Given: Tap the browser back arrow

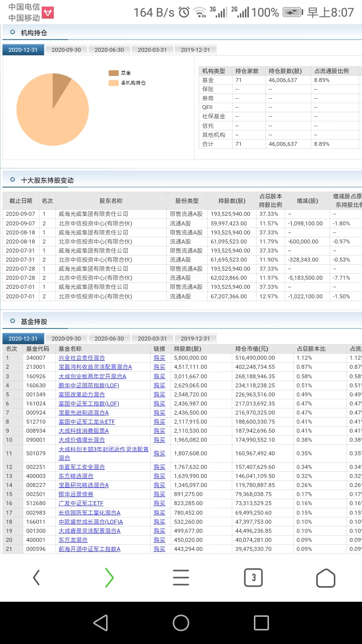Looking at the screenshot, I should click(36, 578).
